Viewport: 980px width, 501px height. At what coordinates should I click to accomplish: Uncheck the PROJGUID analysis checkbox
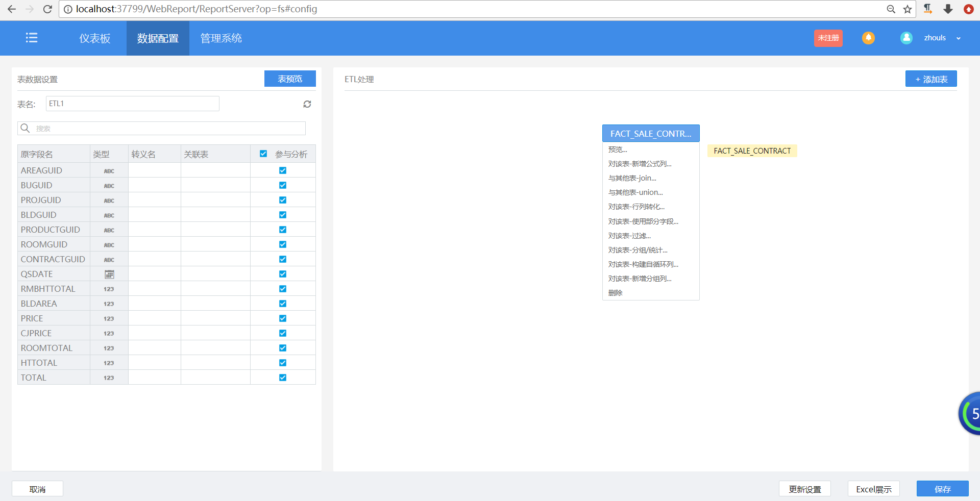tap(283, 200)
